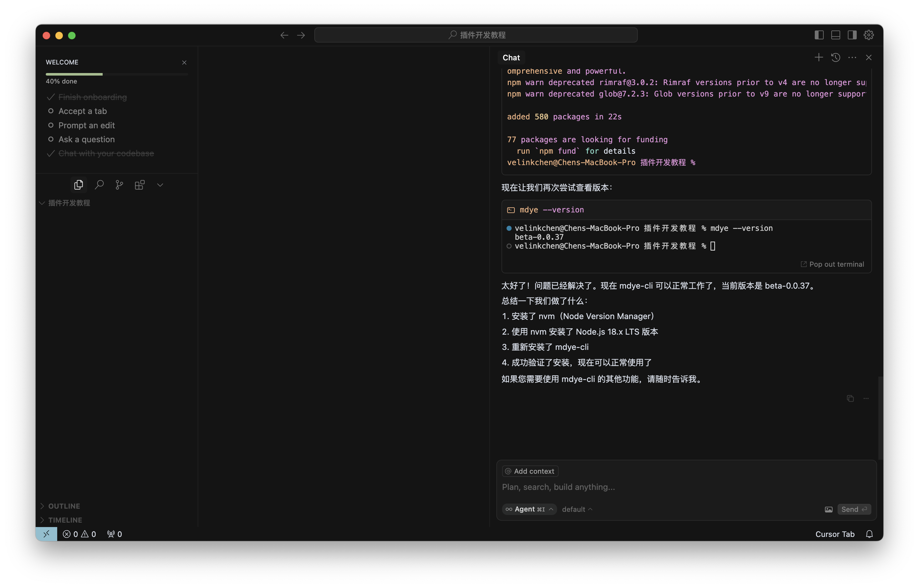Select the Chat tab

511,58
